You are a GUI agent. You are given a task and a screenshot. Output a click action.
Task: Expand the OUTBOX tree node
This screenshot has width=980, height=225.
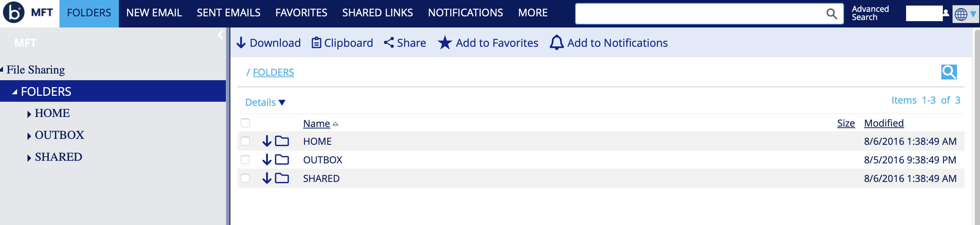tap(29, 136)
